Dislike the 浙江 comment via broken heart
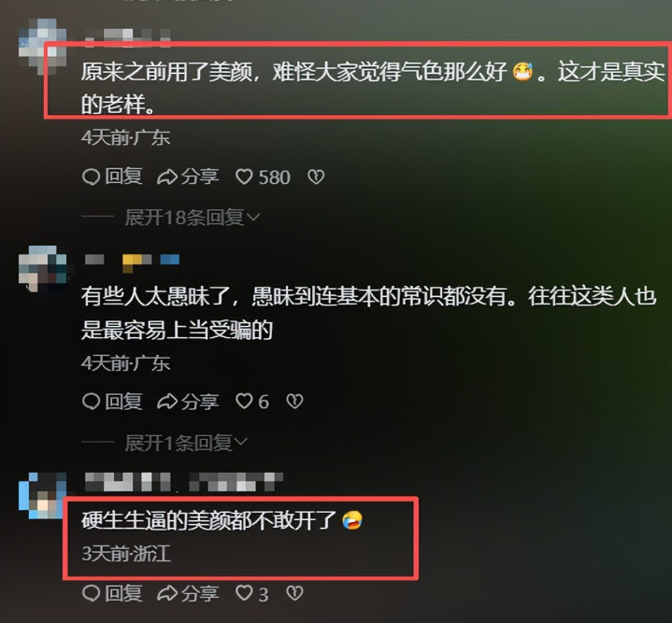The image size is (672, 623). tap(294, 593)
